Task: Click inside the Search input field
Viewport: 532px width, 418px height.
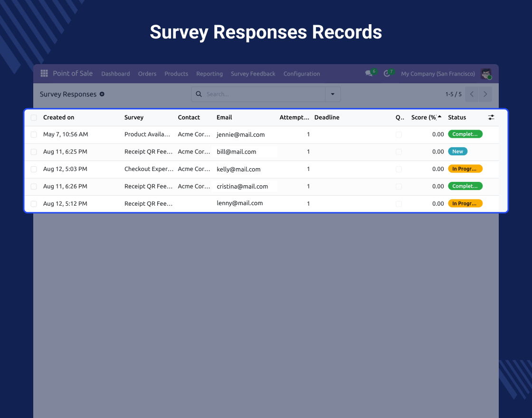Action: (x=265, y=94)
